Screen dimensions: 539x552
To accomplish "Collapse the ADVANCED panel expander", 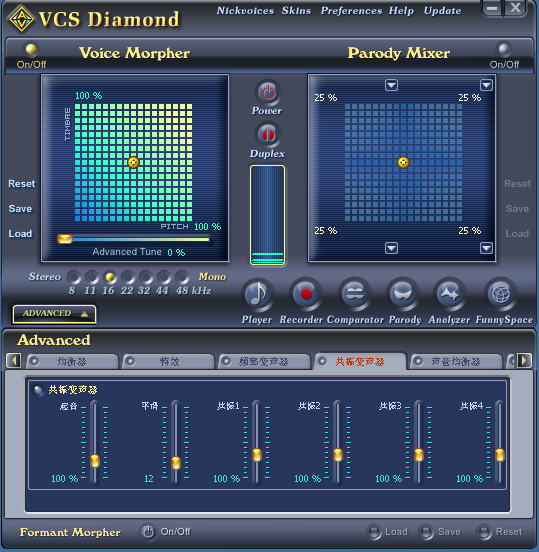I will (x=54, y=314).
